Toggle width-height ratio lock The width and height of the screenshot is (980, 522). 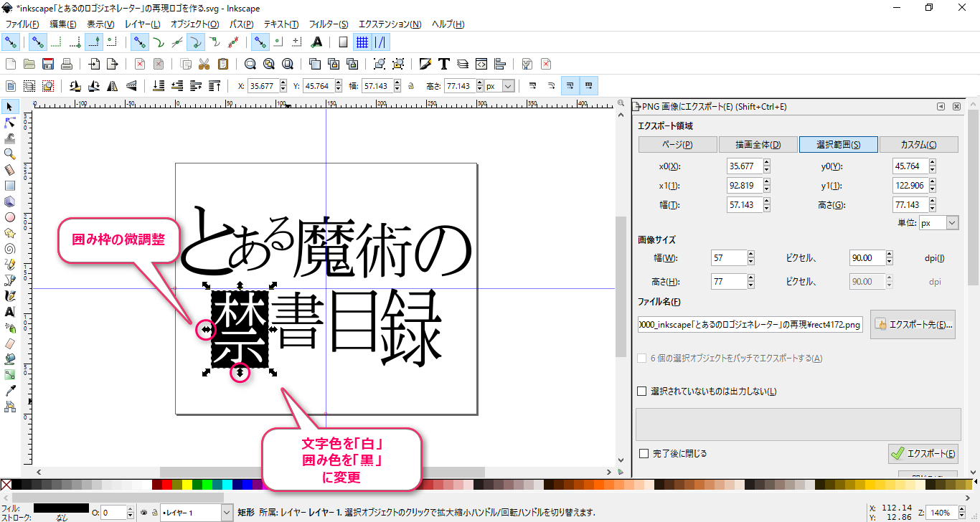coord(410,86)
